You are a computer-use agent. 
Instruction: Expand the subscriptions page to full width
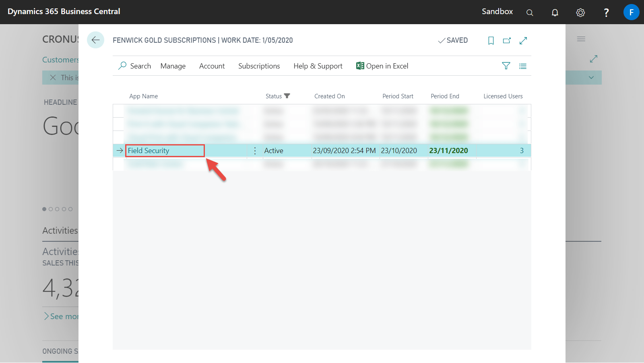(523, 40)
